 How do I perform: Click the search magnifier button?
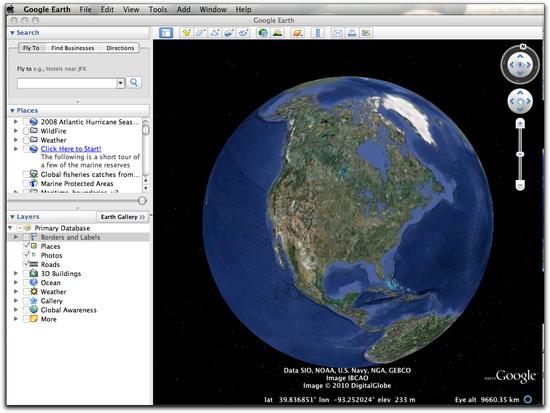pyautogui.click(x=134, y=82)
